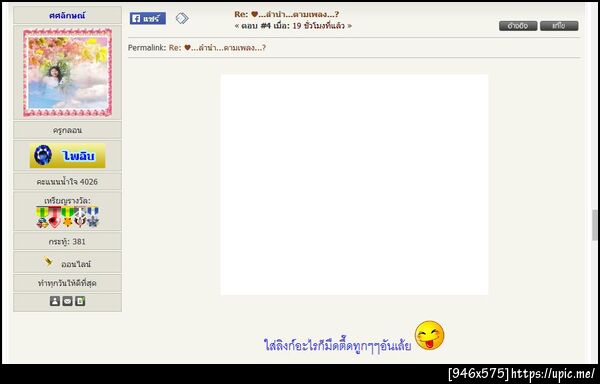The image size is (600, 384).
Task: Click the envelope email icon
Action: pyautogui.click(x=67, y=301)
